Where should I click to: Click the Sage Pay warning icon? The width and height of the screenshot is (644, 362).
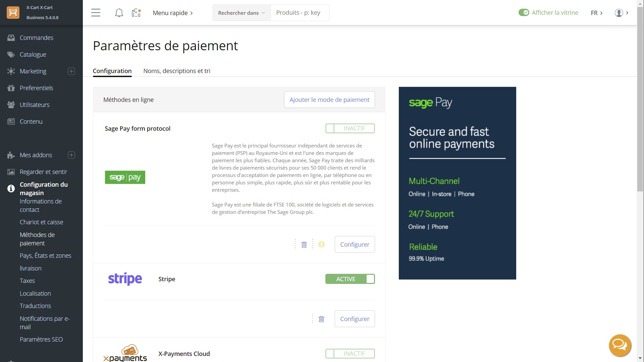[321, 244]
